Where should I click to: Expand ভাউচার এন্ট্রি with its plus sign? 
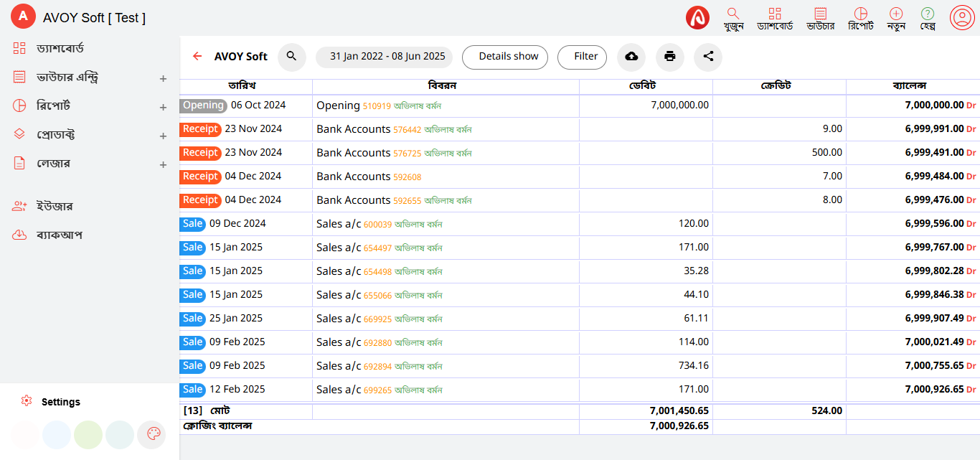163,78
